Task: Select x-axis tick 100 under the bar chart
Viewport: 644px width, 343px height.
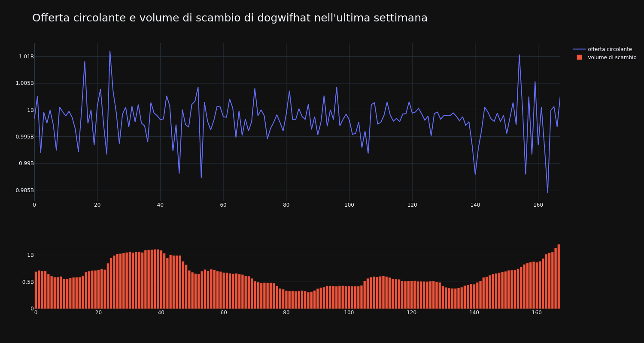Action: pyautogui.click(x=349, y=313)
